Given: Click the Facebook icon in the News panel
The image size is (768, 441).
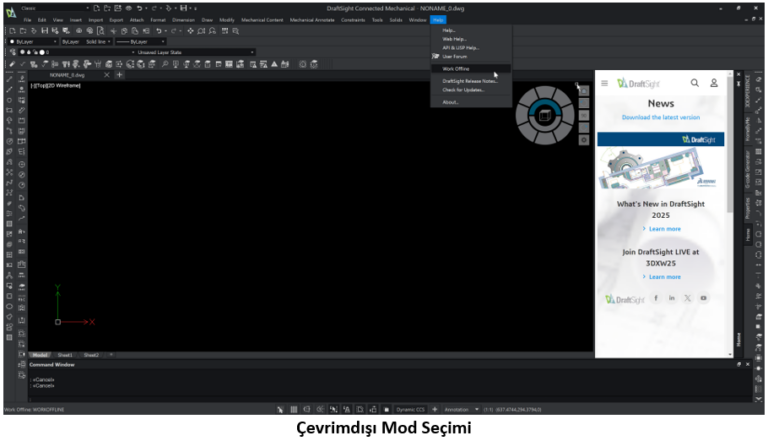Looking at the screenshot, I should click(656, 298).
